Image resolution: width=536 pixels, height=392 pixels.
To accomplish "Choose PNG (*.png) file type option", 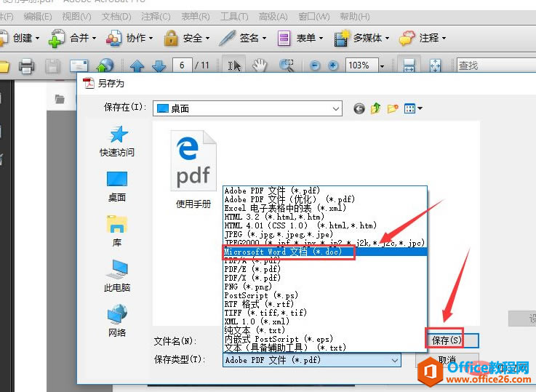I will pyautogui.click(x=325, y=287).
